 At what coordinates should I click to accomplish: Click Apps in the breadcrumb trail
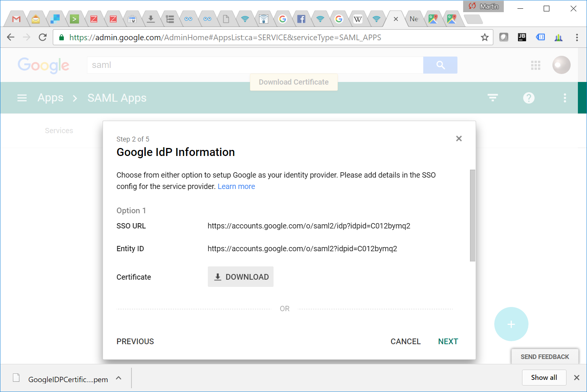pos(50,98)
